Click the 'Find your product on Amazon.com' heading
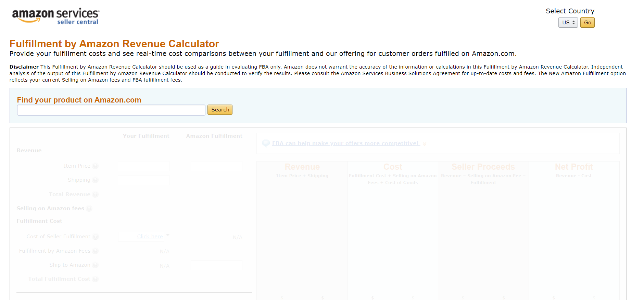 click(x=79, y=100)
